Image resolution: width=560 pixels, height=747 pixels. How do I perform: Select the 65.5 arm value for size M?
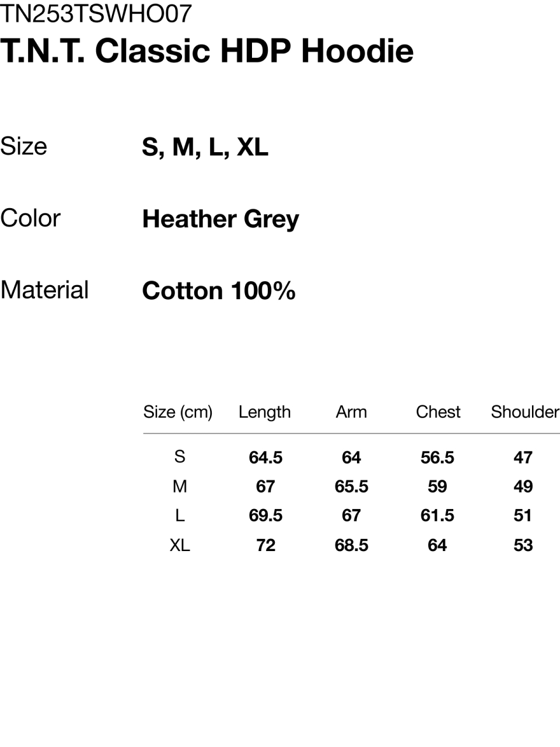351,486
